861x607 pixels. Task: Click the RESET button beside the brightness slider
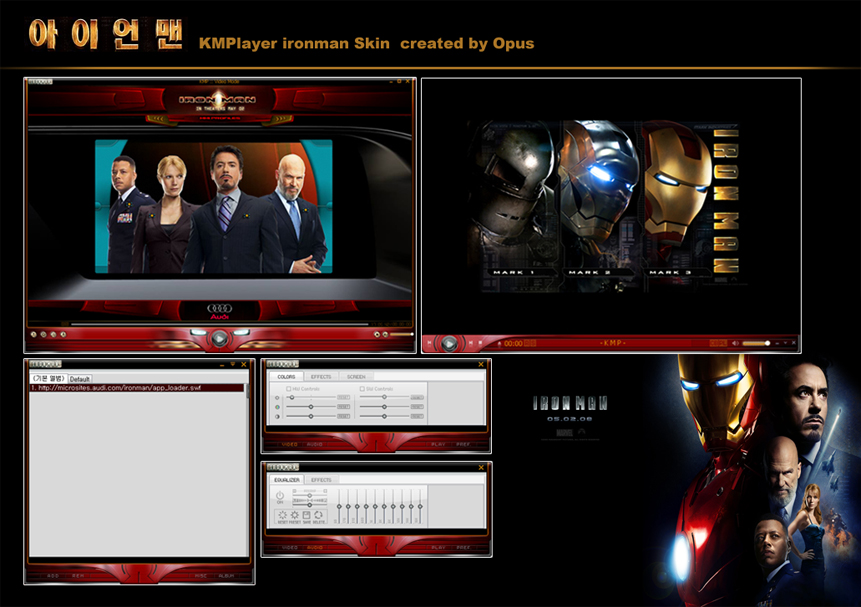pos(344,397)
